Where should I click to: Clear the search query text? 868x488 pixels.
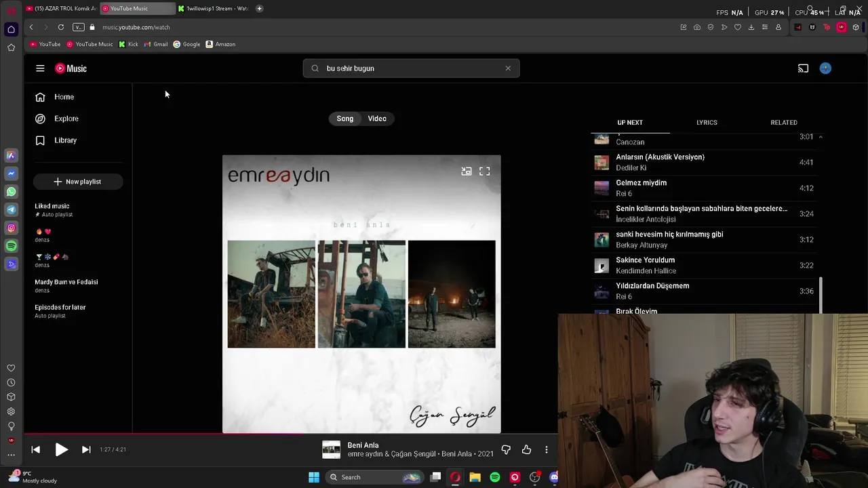pyautogui.click(x=508, y=68)
